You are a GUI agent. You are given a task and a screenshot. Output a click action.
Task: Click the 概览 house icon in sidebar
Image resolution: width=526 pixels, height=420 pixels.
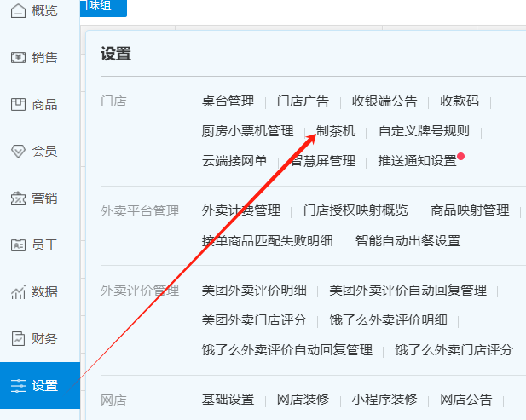coord(18,11)
